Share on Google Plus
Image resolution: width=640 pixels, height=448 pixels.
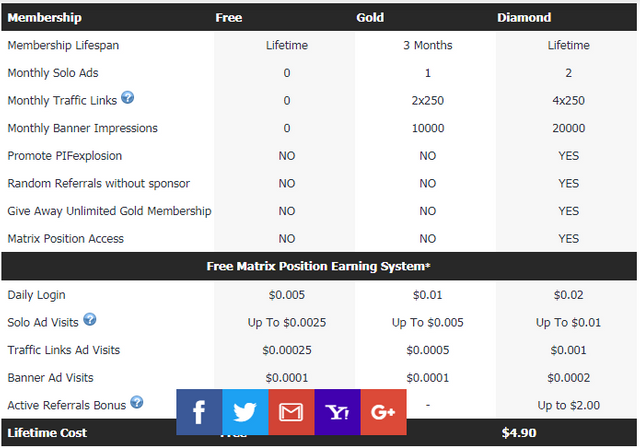click(x=383, y=412)
